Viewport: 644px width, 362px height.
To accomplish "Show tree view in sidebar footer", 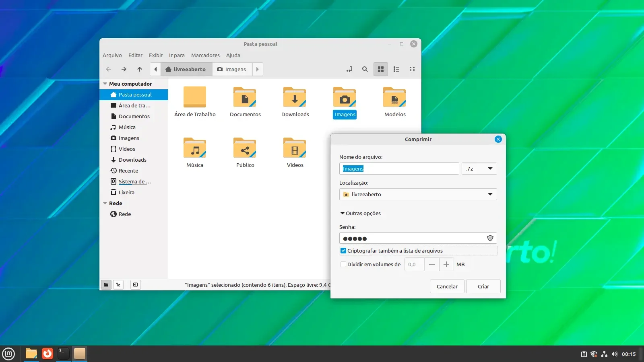I will click(x=118, y=285).
